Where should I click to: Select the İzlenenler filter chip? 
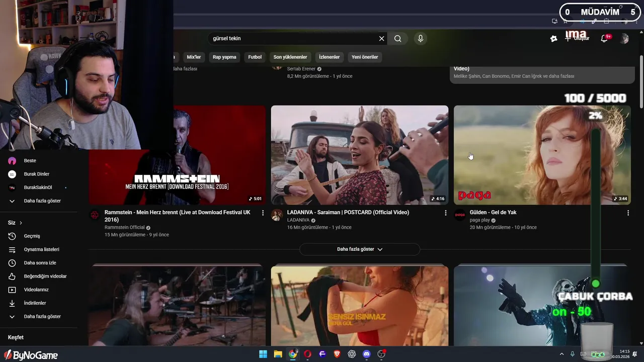click(329, 57)
